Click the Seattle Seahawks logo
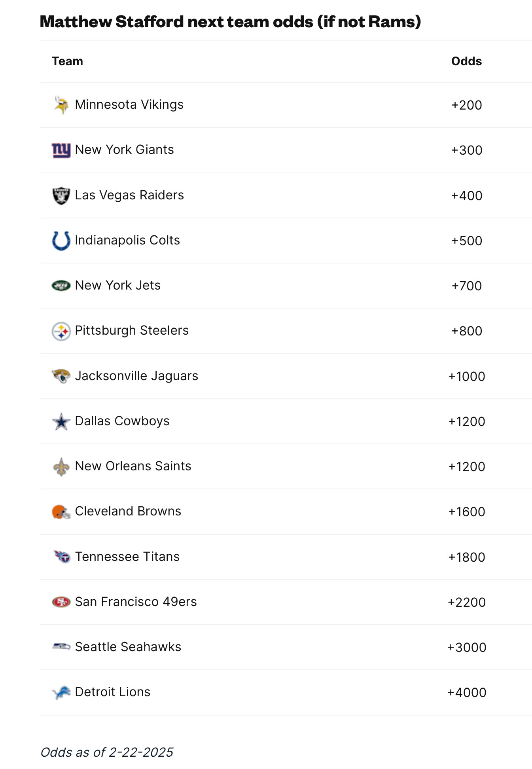This screenshot has width=532, height=769. [x=61, y=647]
